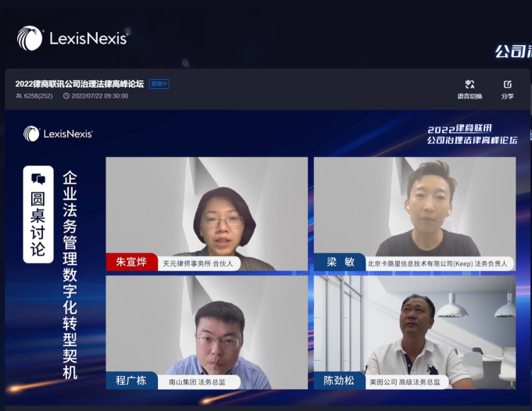This screenshot has height=411, width=532.
Task: Click the 朱宣烨 speaker video tile
Action: (206, 214)
